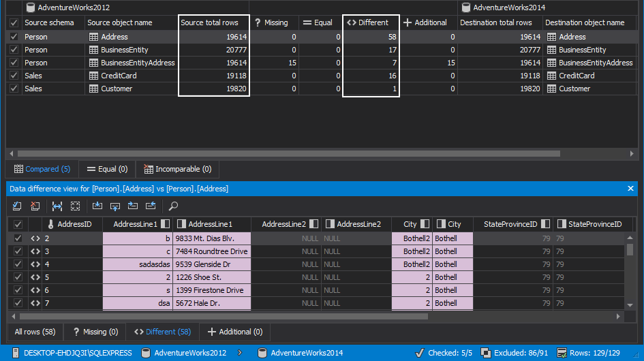Click the different count 58 for Address

pos(371,37)
